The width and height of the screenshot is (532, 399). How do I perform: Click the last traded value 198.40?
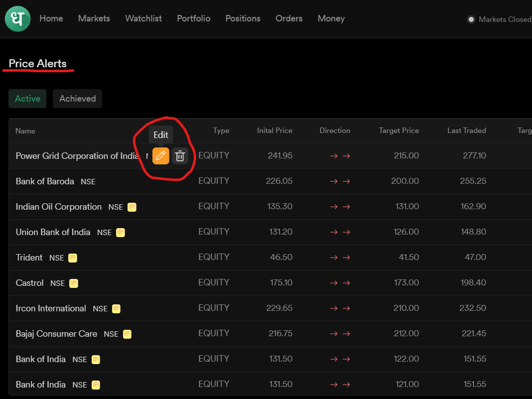point(473,282)
